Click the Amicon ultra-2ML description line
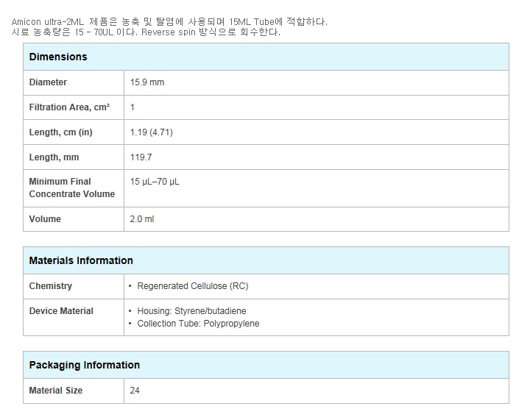 (169, 22)
